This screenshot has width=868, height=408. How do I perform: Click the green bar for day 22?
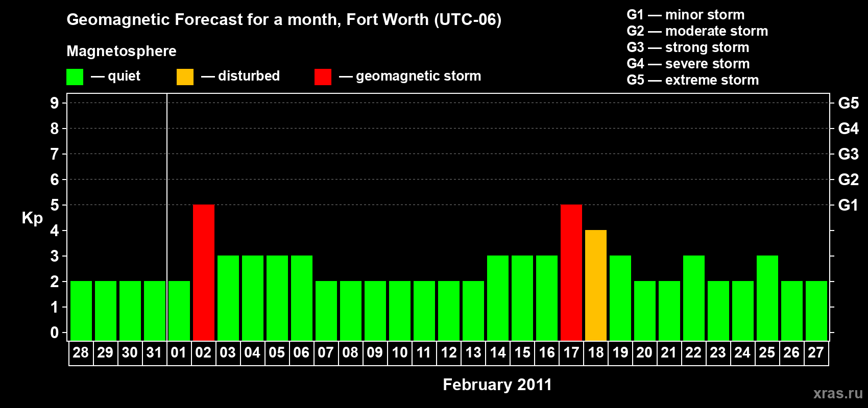(694, 298)
